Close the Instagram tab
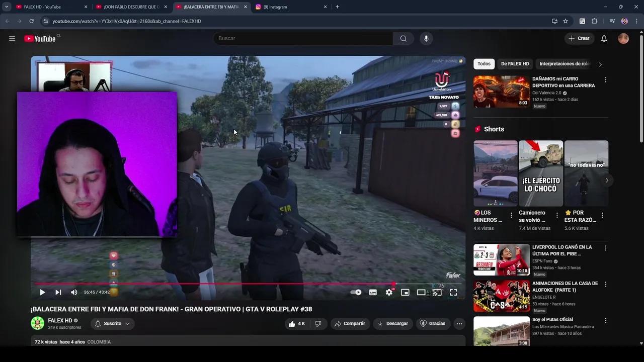Viewport: 644px width, 362px height. pos(325,7)
